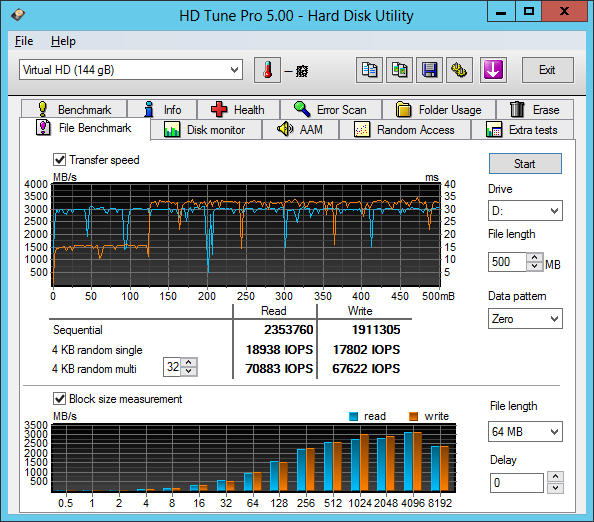The height and width of the screenshot is (522, 594).
Task: Click sequential read value 2353760
Action: coord(288,330)
